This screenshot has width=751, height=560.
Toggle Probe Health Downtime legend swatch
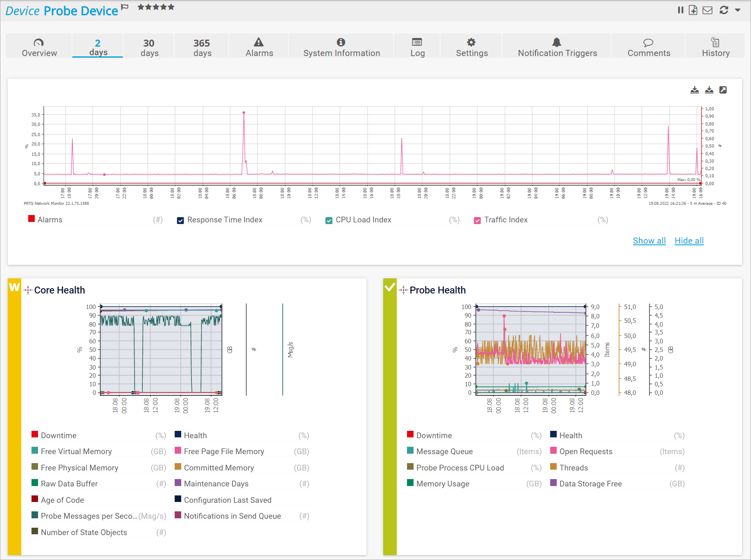(410, 434)
